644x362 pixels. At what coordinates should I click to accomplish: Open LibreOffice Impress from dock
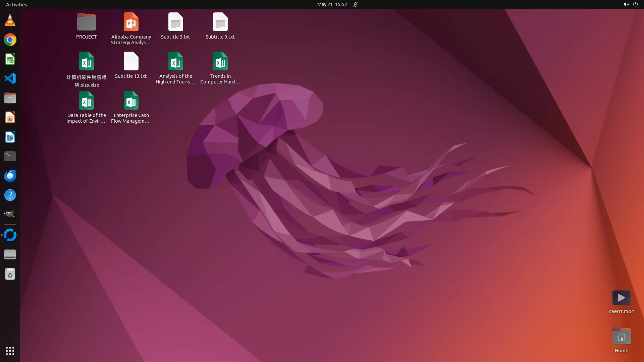pyautogui.click(x=10, y=118)
